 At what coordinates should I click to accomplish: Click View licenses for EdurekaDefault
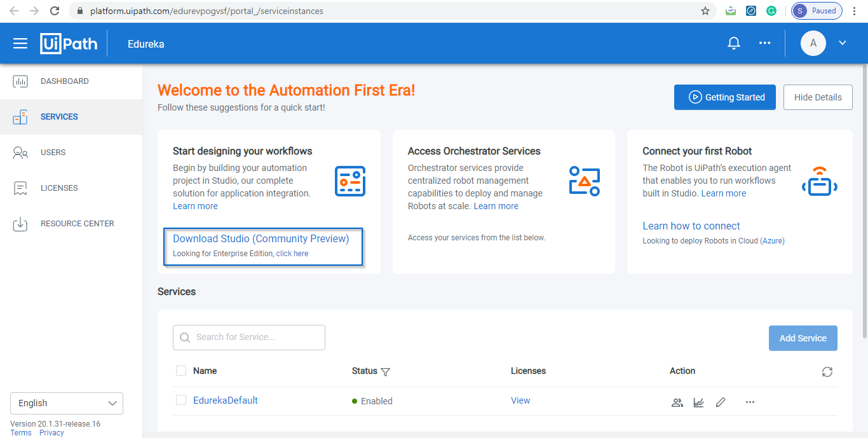pyautogui.click(x=520, y=400)
